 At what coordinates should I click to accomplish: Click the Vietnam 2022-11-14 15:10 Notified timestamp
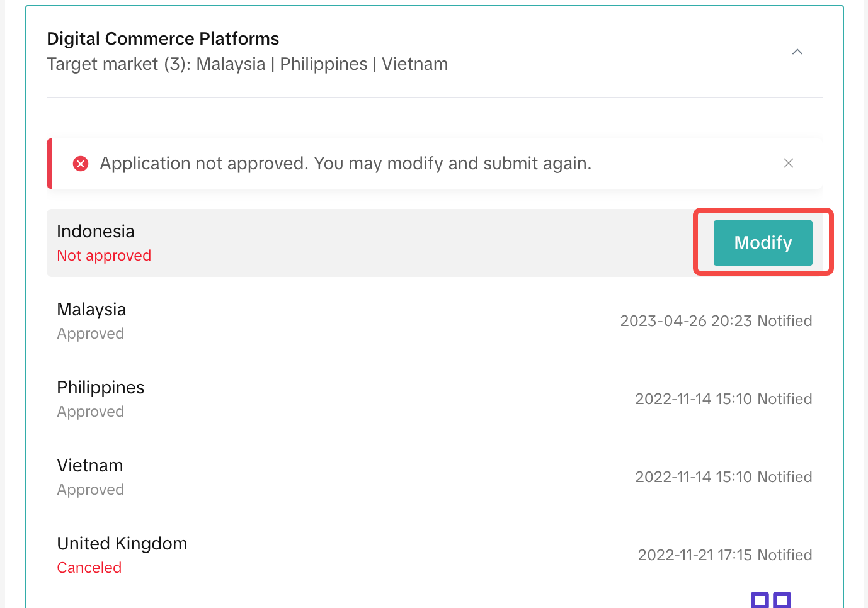[724, 477]
